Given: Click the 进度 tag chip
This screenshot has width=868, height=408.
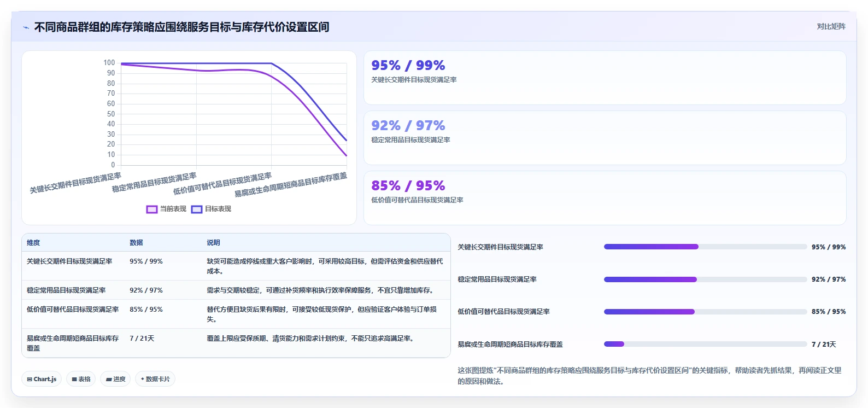Looking at the screenshot, I should (115, 379).
